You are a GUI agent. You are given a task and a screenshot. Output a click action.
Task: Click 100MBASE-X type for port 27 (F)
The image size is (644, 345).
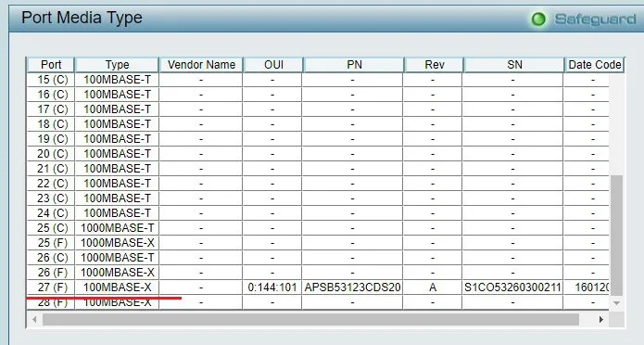point(118,287)
